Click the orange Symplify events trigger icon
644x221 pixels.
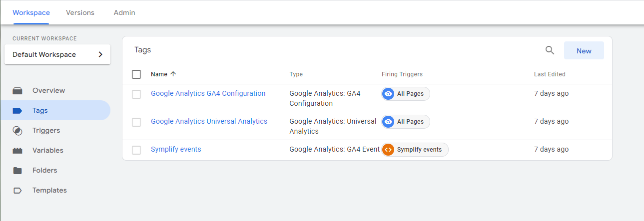coord(388,150)
